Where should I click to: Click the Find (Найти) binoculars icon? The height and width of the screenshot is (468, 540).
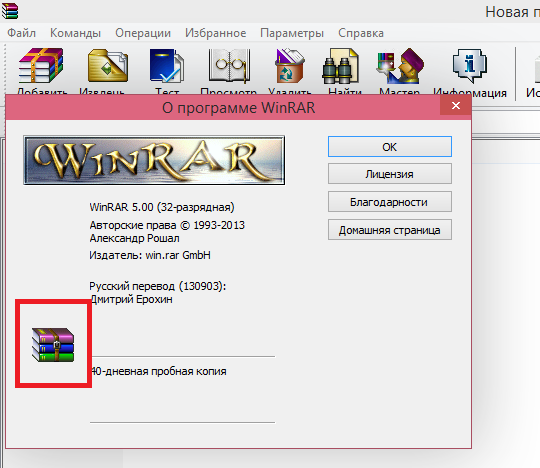coord(340,66)
